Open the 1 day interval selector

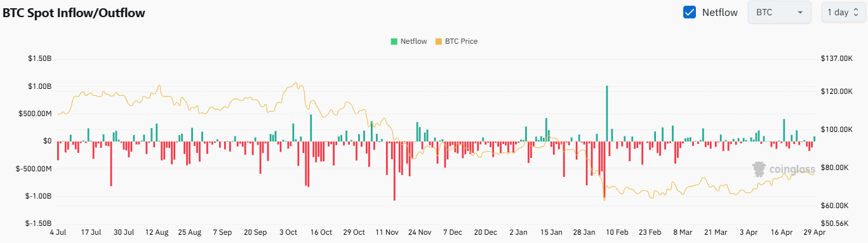click(x=843, y=12)
